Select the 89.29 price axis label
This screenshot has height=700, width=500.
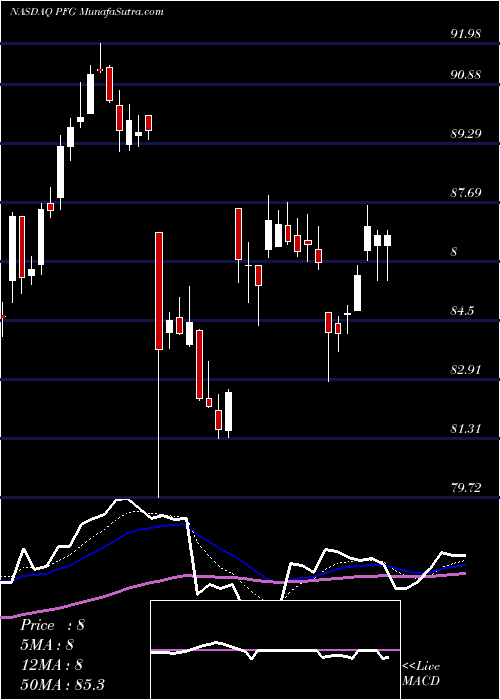466,133
